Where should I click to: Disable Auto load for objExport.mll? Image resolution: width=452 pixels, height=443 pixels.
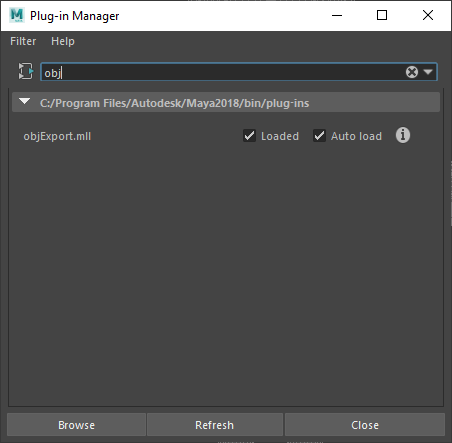coord(319,136)
